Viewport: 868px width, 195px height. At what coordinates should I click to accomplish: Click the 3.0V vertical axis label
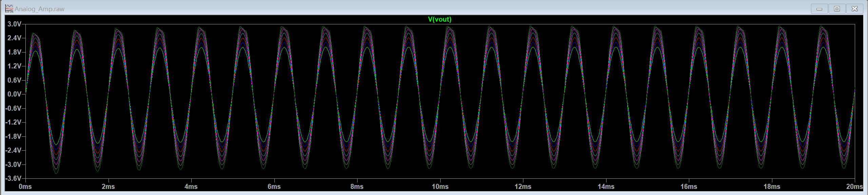point(15,24)
